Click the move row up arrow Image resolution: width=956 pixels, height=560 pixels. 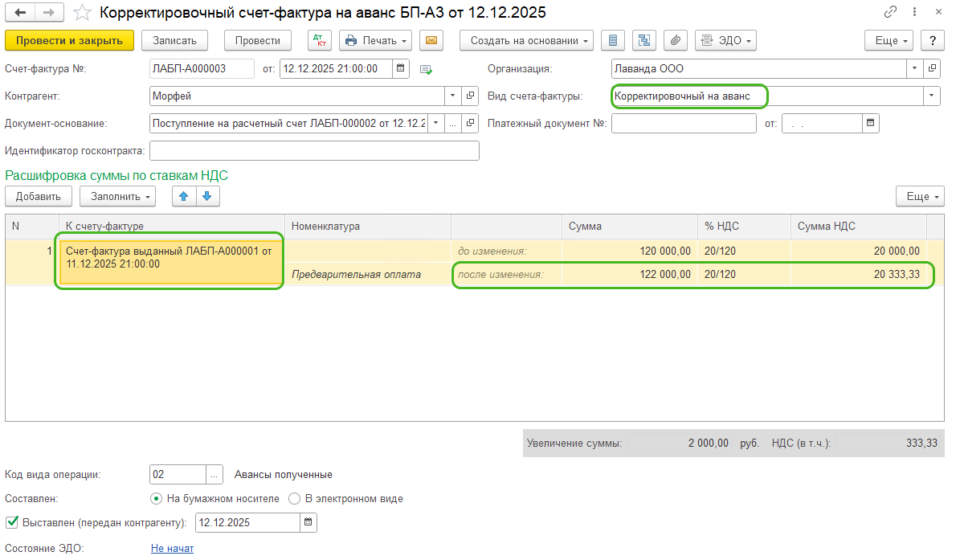[183, 196]
